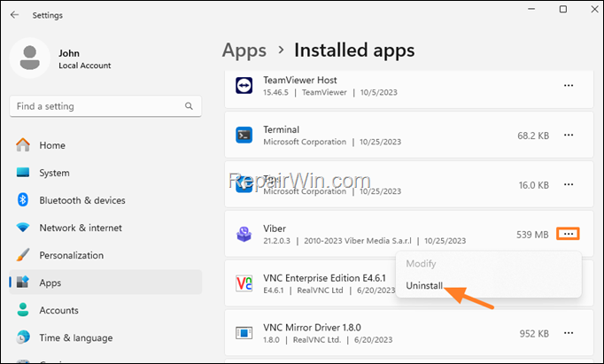Click the Bluetooth icon
The width and height of the screenshot is (604, 364).
coord(23,200)
